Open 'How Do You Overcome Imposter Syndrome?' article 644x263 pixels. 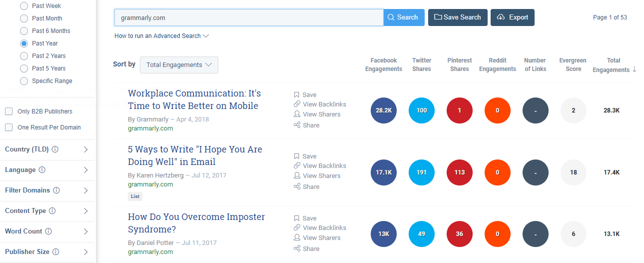196,223
